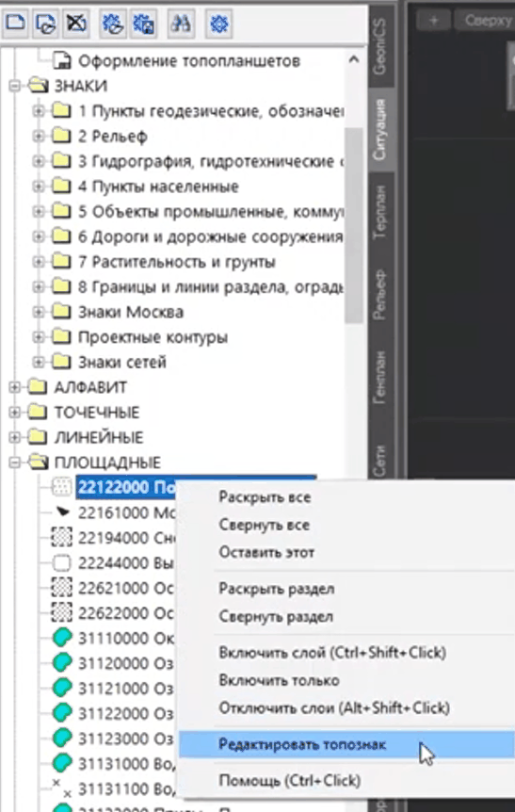Expand the ЛИНЕЙНЫЕ folder
Screen dimensions: 515x812
15,438
